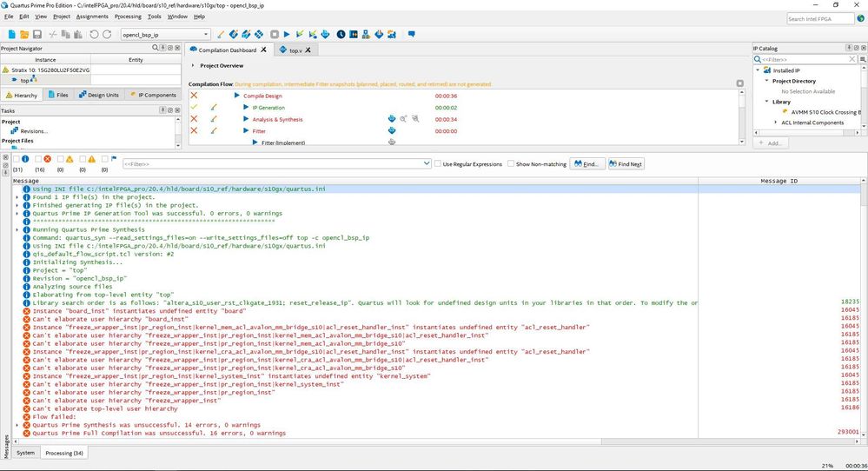Click the Find Next button

[x=626, y=163]
